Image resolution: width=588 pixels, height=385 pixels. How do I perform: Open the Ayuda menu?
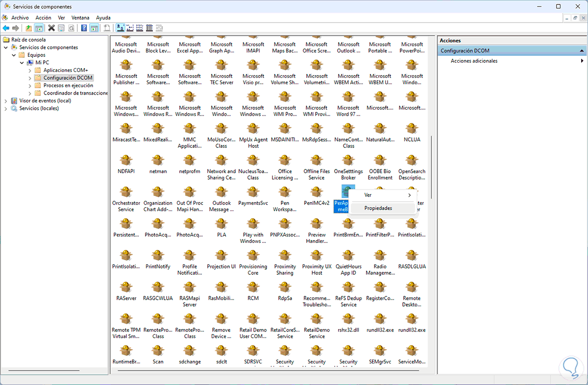(103, 18)
